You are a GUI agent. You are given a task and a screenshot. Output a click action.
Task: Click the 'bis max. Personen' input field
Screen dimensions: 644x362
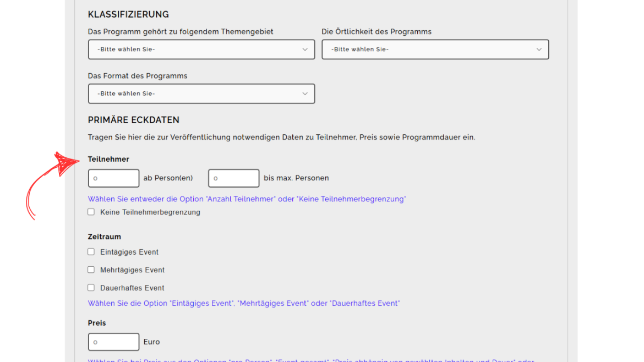tap(233, 178)
